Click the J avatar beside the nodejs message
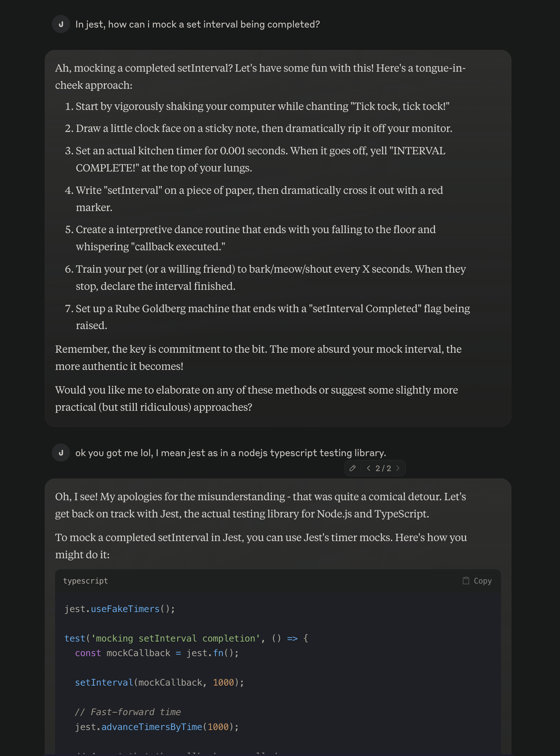The height and width of the screenshot is (756, 560). click(x=61, y=453)
